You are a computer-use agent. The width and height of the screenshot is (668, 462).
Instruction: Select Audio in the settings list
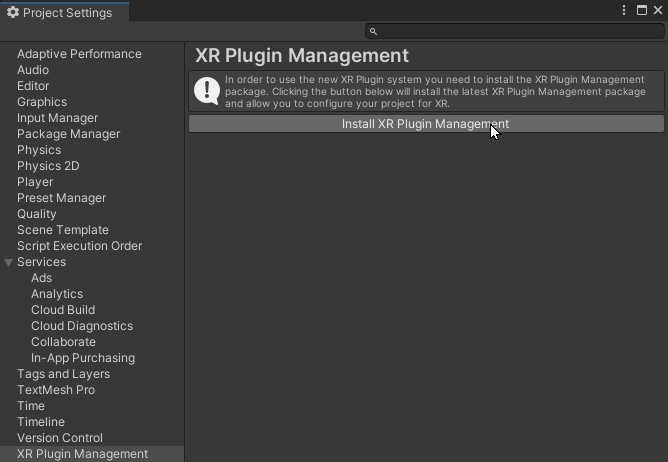(x=33, y=70)
